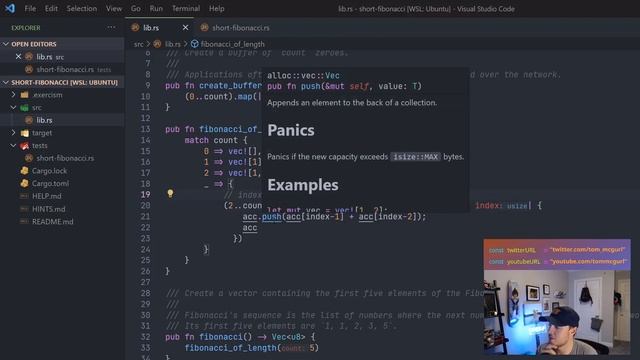This screenshot has width=640, height=360.
Task: Open the Help menu
Action: tap(217, 9)
